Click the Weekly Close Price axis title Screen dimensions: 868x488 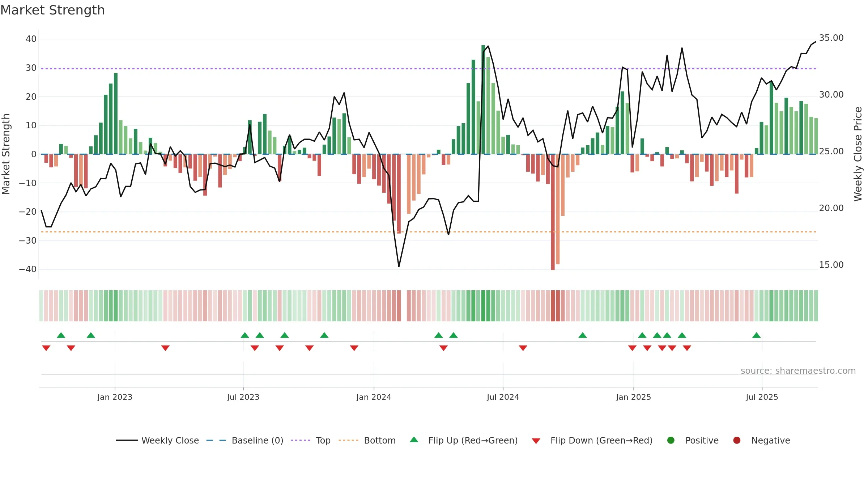click(x=858, y=154)
